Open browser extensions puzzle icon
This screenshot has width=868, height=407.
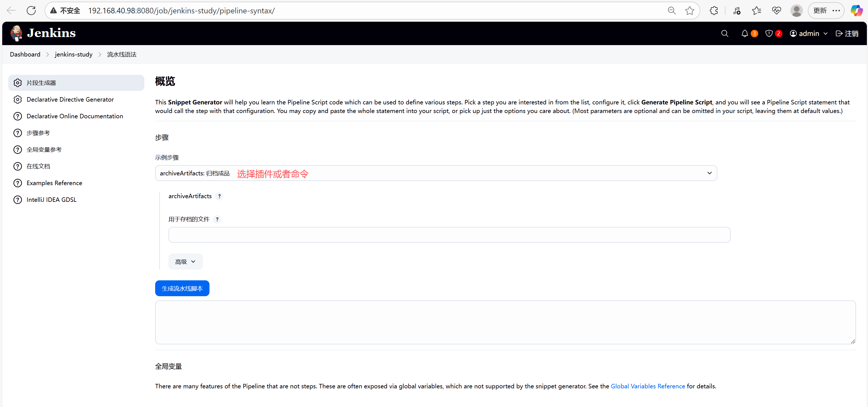(x=713, y=10)
